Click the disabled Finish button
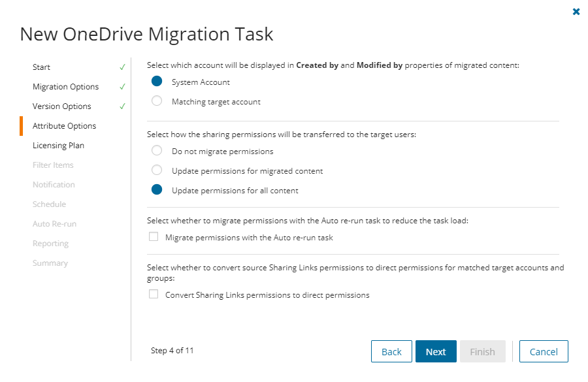 coord(483,351)
